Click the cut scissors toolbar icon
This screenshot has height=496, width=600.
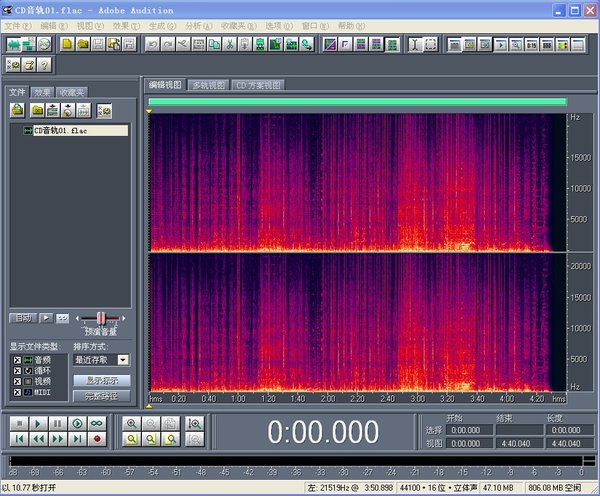tap(230, 45)
